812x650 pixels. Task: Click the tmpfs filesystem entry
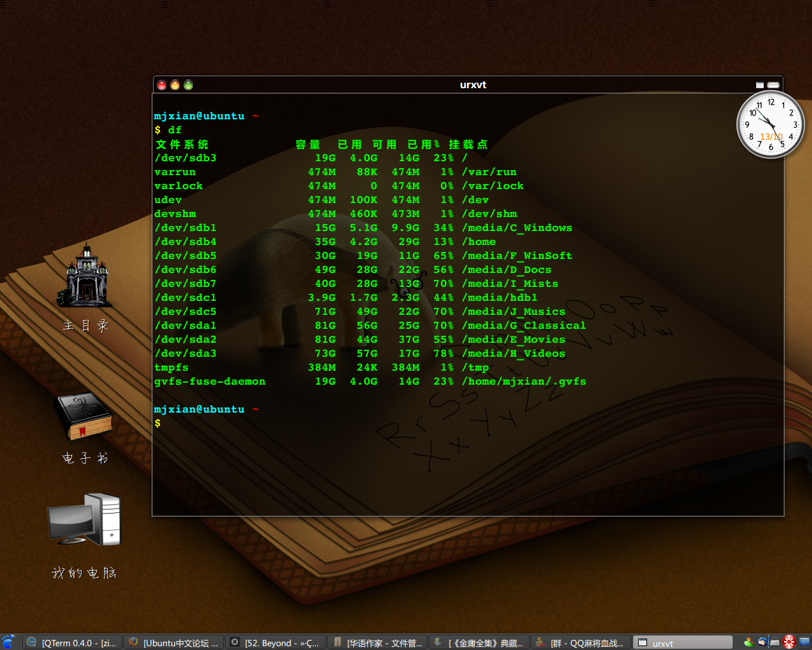(171, 368)
